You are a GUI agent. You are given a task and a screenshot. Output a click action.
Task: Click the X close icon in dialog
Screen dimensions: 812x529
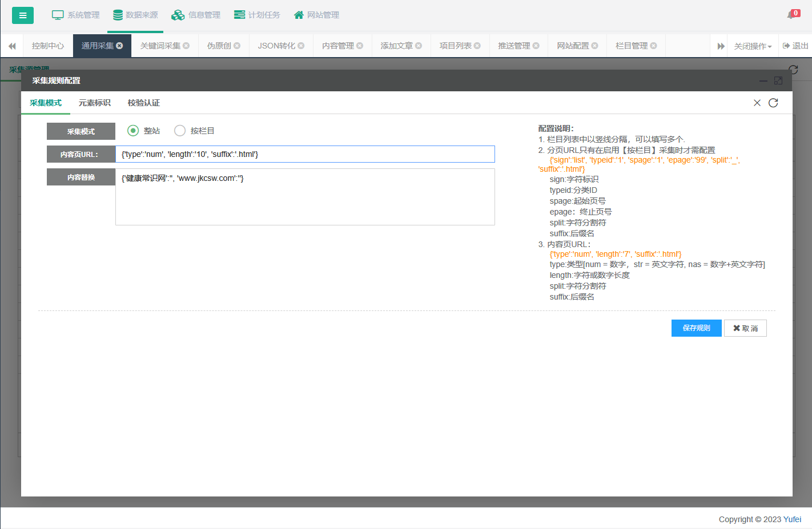[757, 103]
